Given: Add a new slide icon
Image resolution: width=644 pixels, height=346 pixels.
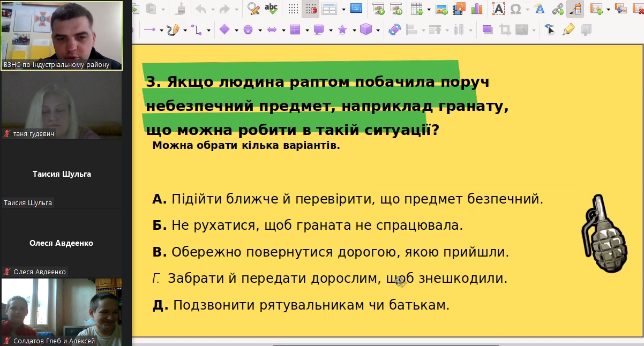Looking at the screenshot, I should point(596,9).
